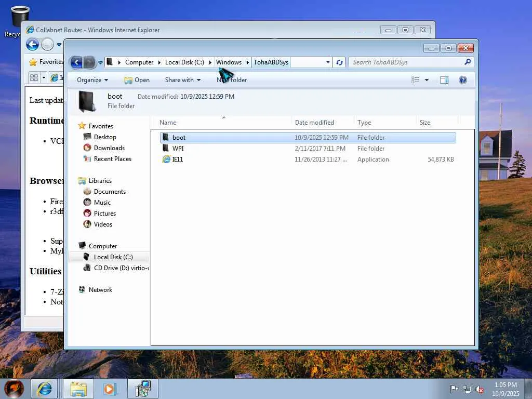Click the Back button in Internet Explorer

[x=33, y=45]
